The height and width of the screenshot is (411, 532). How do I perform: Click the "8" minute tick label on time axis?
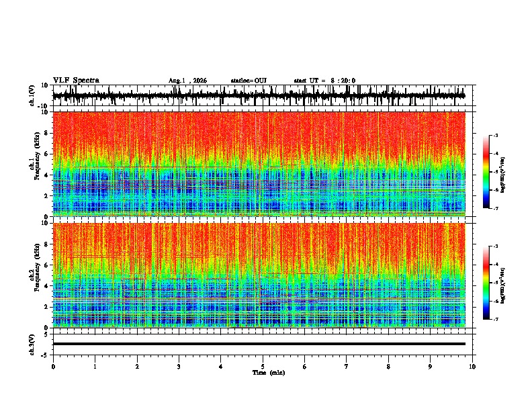pos(388,367)
